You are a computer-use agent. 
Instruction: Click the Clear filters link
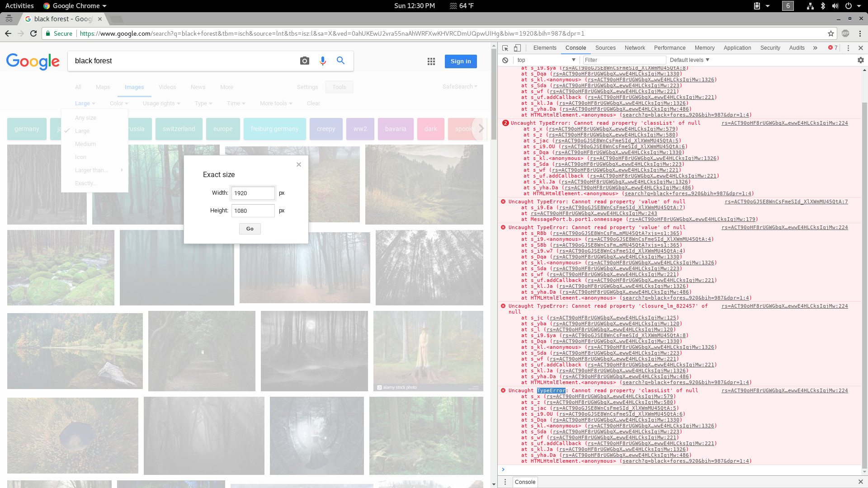point(313,103)
